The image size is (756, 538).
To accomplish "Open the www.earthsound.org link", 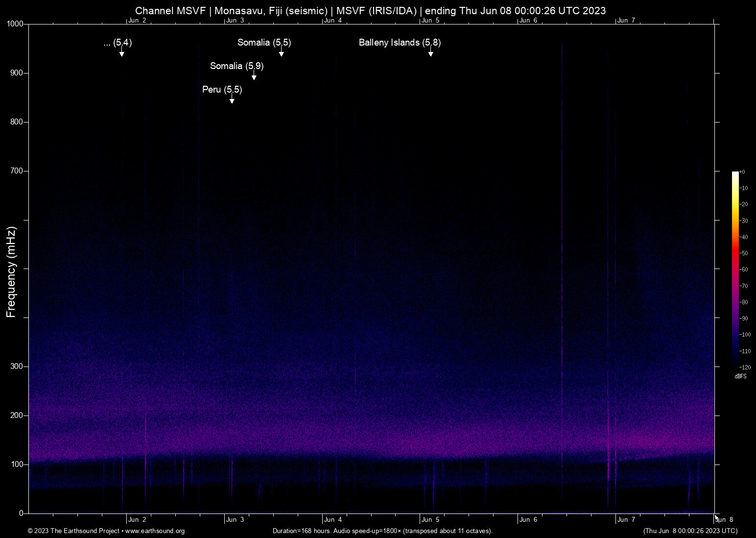I will tap(155, 531).
